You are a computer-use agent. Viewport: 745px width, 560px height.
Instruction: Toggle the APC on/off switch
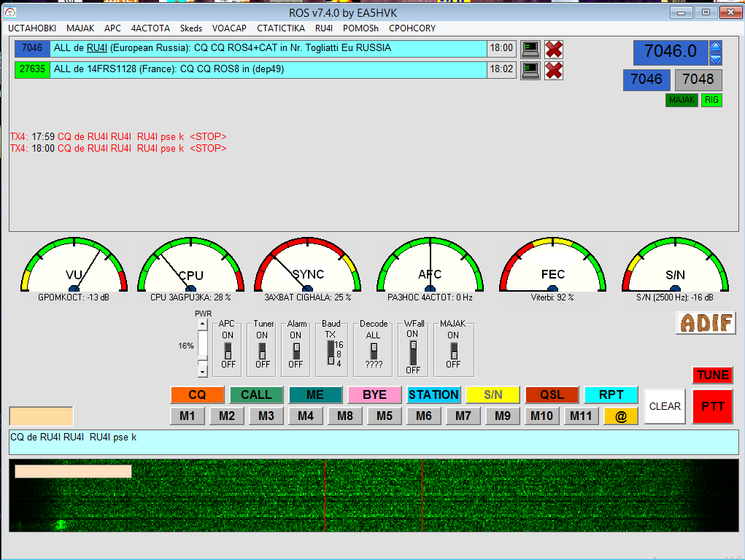pos(228,350)
